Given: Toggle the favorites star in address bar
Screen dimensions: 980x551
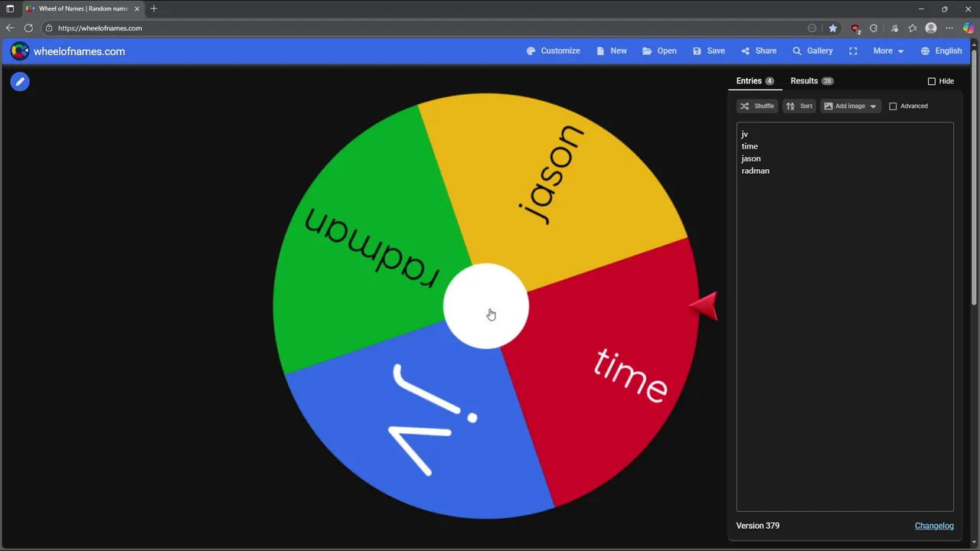Looking at the screenshot, I should click(x=833, y=28).
